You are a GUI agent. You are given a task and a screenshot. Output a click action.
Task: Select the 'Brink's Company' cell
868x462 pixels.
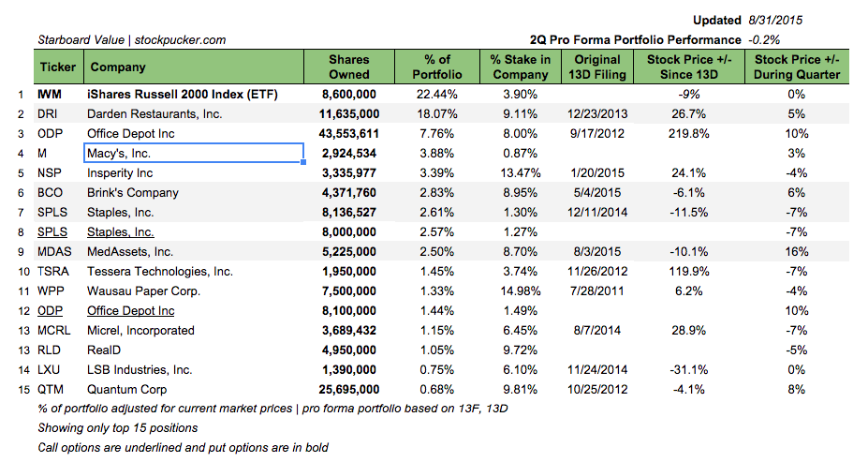tap(133, 193)
